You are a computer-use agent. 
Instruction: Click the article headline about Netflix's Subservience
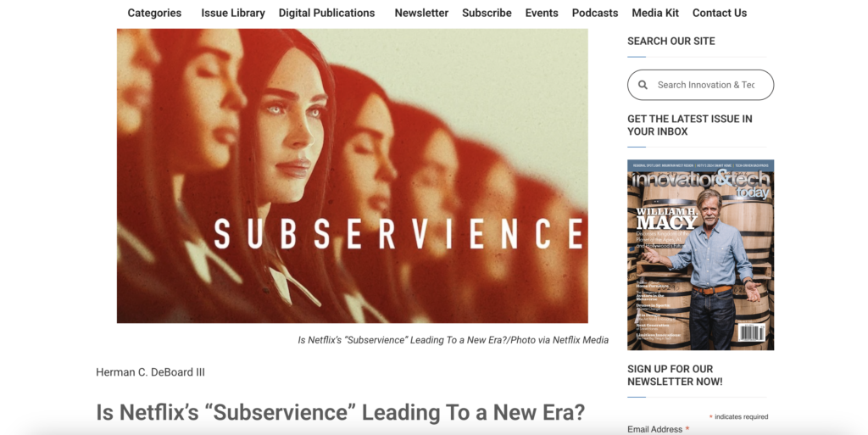click(341, 412)
